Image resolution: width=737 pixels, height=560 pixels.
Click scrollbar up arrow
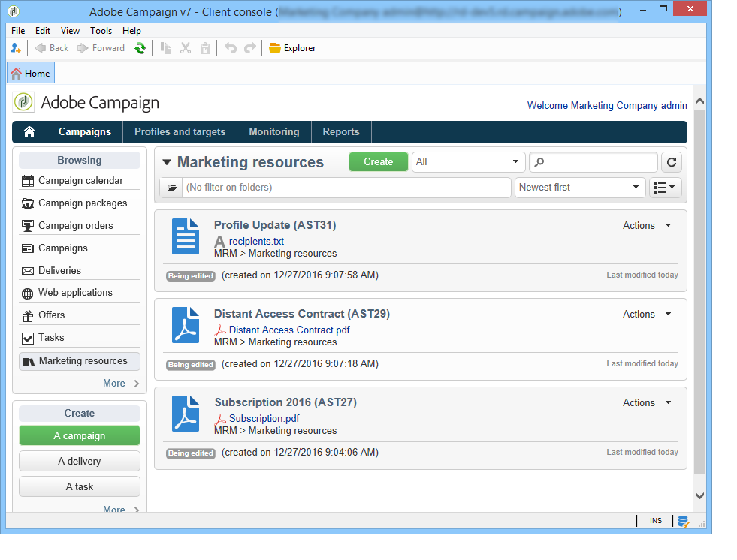coord(699,101)
